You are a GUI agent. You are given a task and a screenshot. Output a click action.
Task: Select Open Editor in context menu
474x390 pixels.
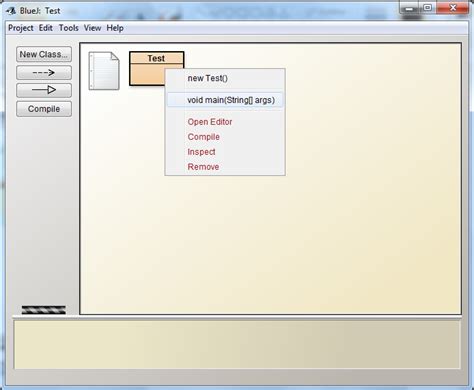(225, 122)
